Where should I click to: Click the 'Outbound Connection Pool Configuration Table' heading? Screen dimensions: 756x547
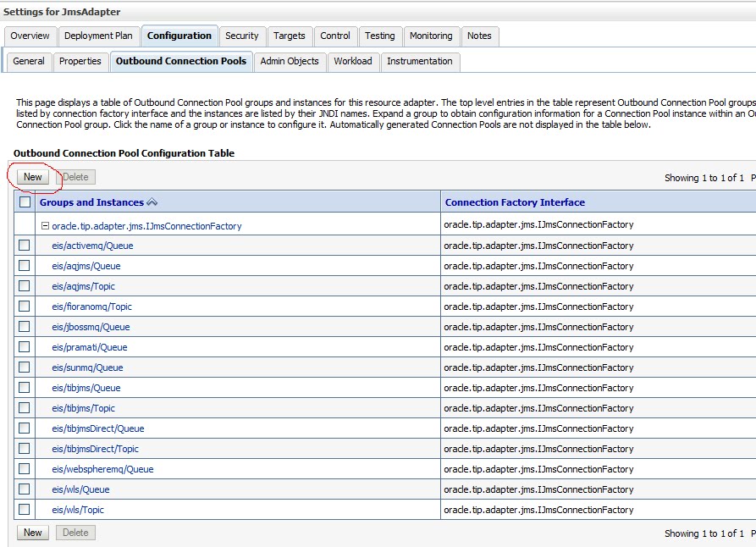tap(124, 153)
